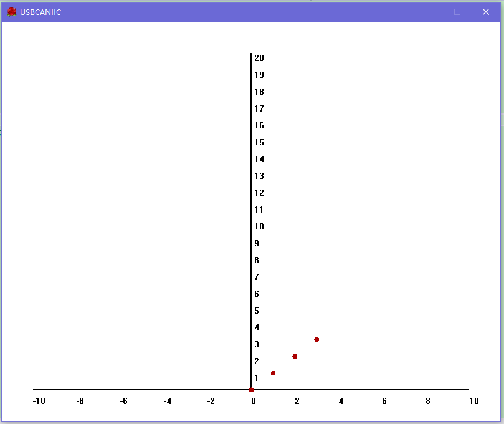
Task: Click the y-axis label 13
Action: (259, 176)
